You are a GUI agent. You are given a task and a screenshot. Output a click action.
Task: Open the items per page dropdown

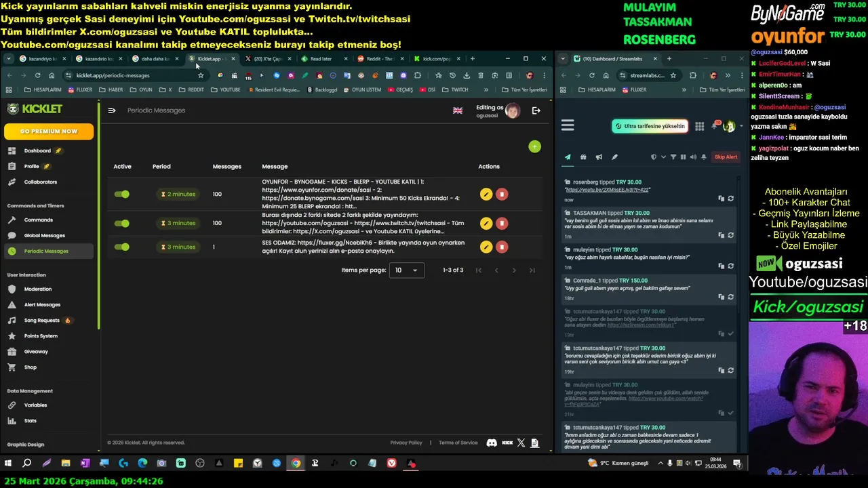[x=407, y=270]
